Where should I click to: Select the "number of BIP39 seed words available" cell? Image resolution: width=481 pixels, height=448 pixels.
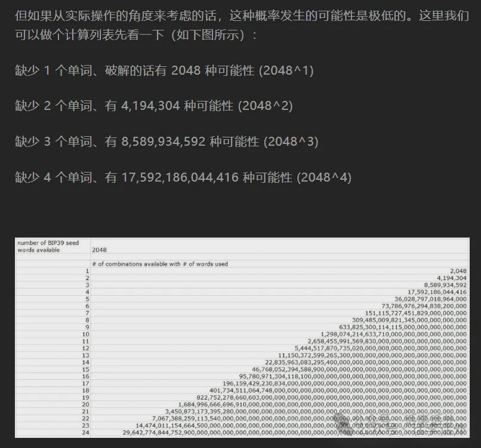pos(52,246)
